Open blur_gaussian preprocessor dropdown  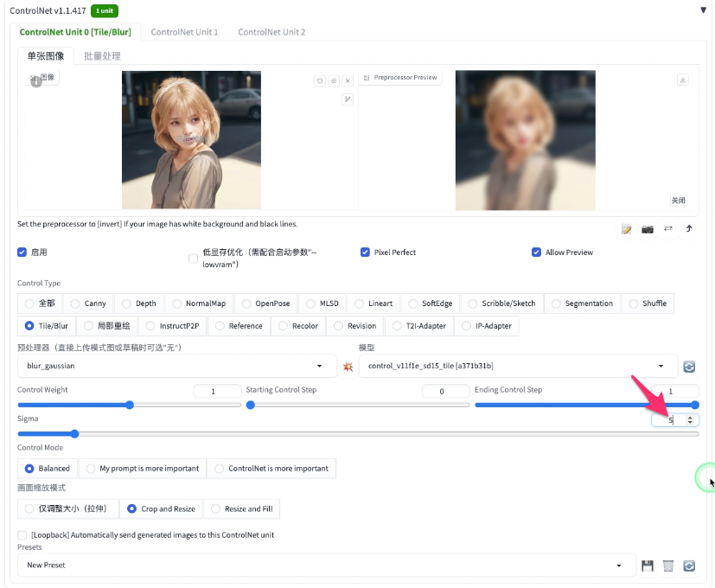(x=177, y=366)
